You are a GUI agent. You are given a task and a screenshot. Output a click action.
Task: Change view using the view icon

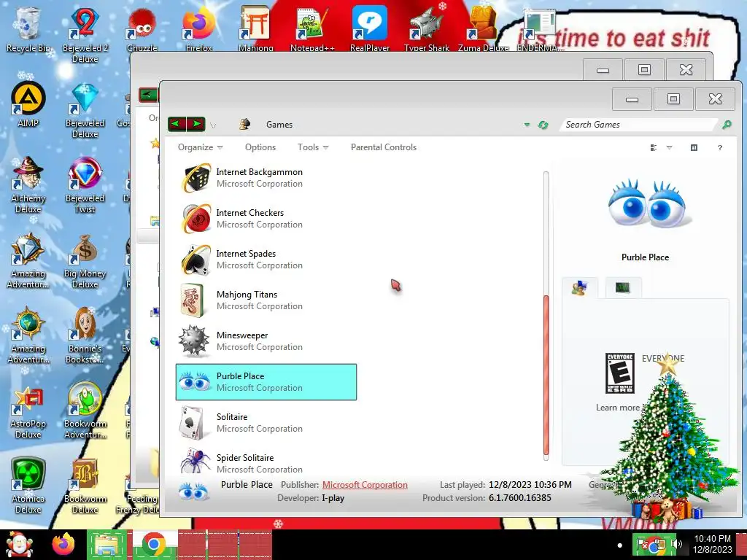click(654, 147)
